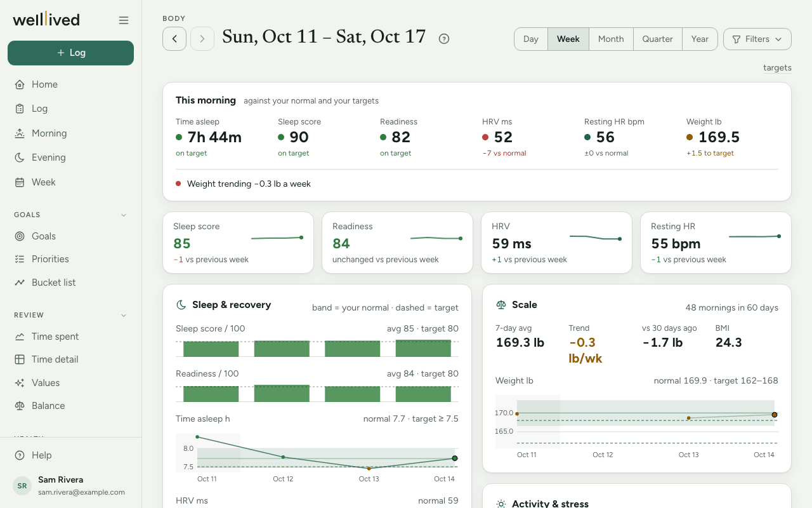This screenshot has height=508, width=812.
Task: Click the Weight lb value 169.5
Action: coord(719,137)
